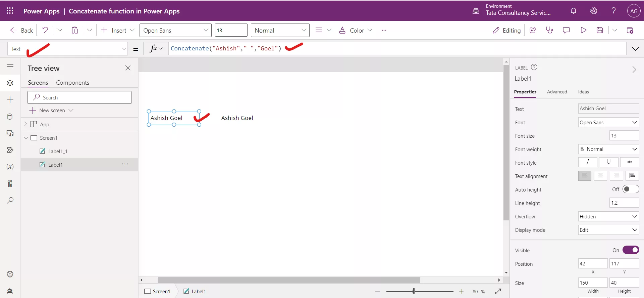644x298 pixels.
Task: Click the zoom out minus button
Action: (377, 291)
